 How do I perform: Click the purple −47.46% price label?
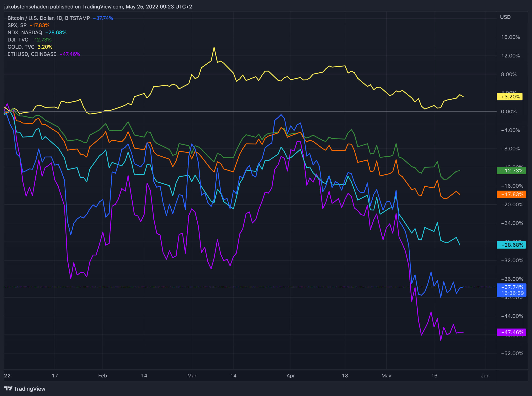click(511, 332)
